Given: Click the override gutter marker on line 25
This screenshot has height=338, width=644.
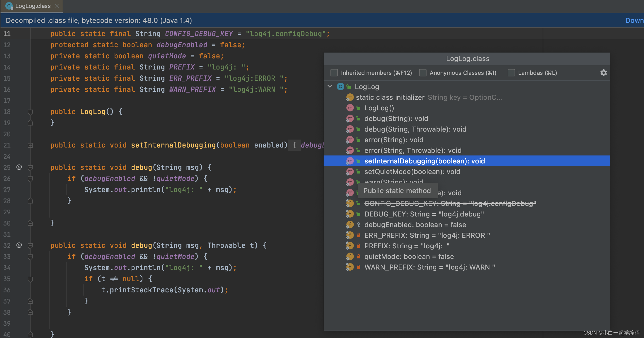Looking at the screenshot, I should (x=19, y=167).
